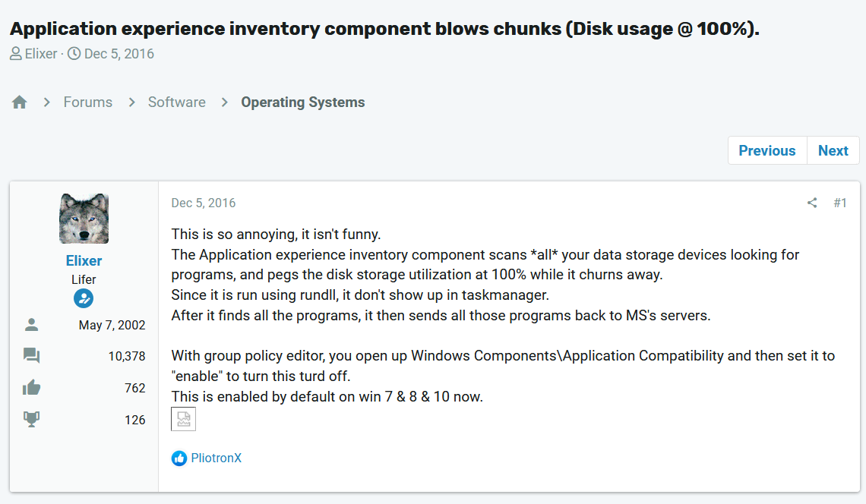Click the joined date person icon
Screen dimensions: 866x504
[31, 325]
